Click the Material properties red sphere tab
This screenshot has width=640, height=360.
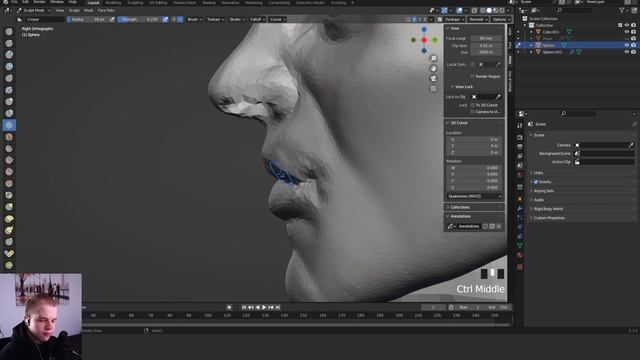tap(520, 255)
